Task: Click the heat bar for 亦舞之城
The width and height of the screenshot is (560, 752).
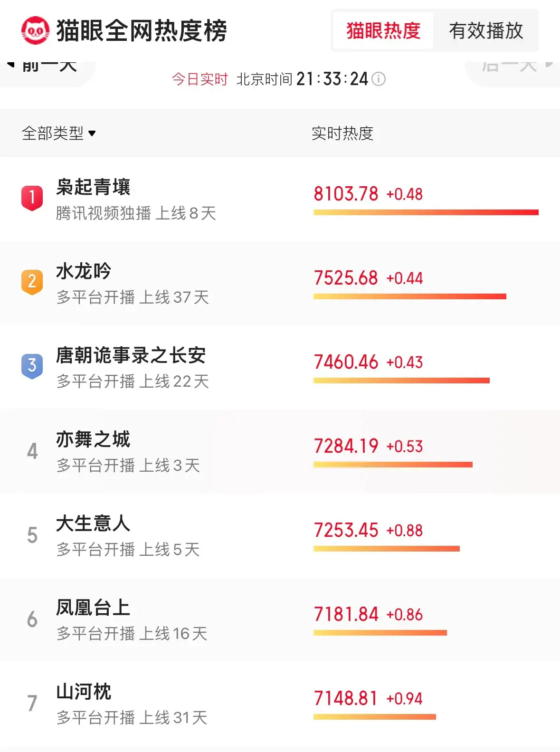Action: coord(393,465)
